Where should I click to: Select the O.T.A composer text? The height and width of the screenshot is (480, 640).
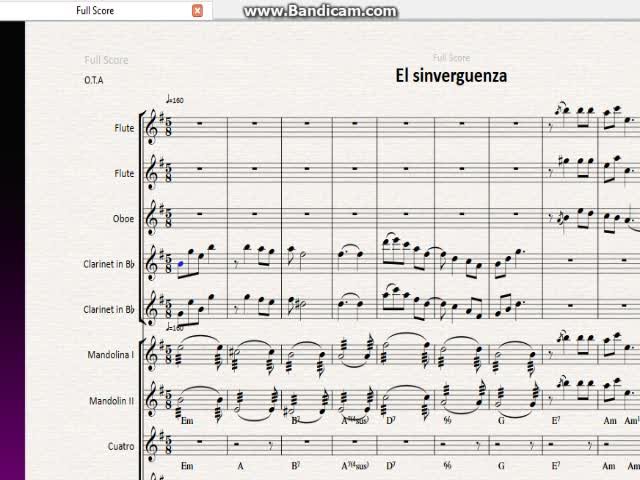coord(94,80)
